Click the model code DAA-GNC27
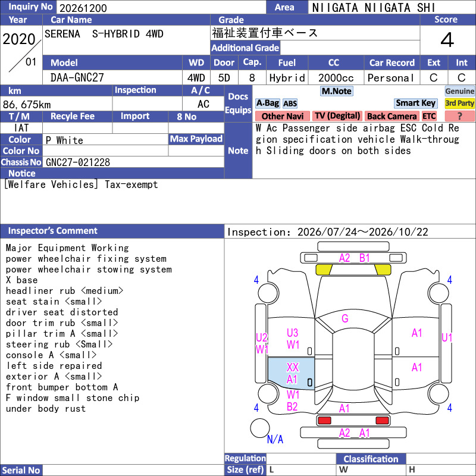476x476 pixels. 77,78
